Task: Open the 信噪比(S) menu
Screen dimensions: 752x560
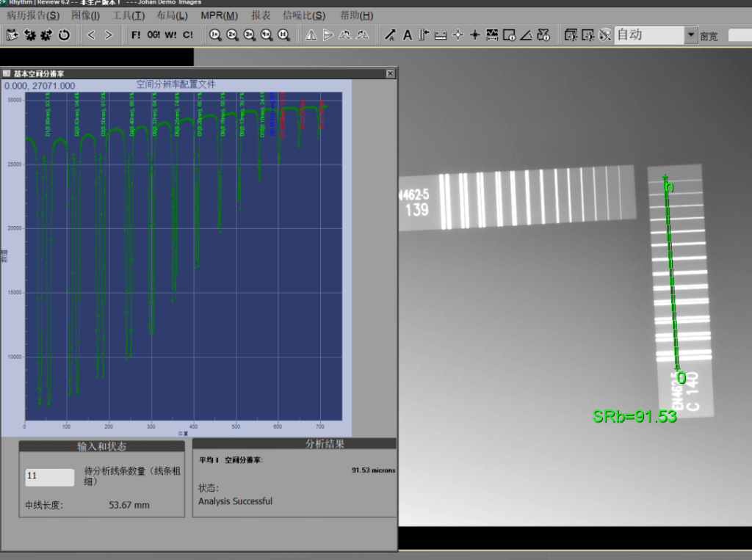Action: [x=304, y=15]
